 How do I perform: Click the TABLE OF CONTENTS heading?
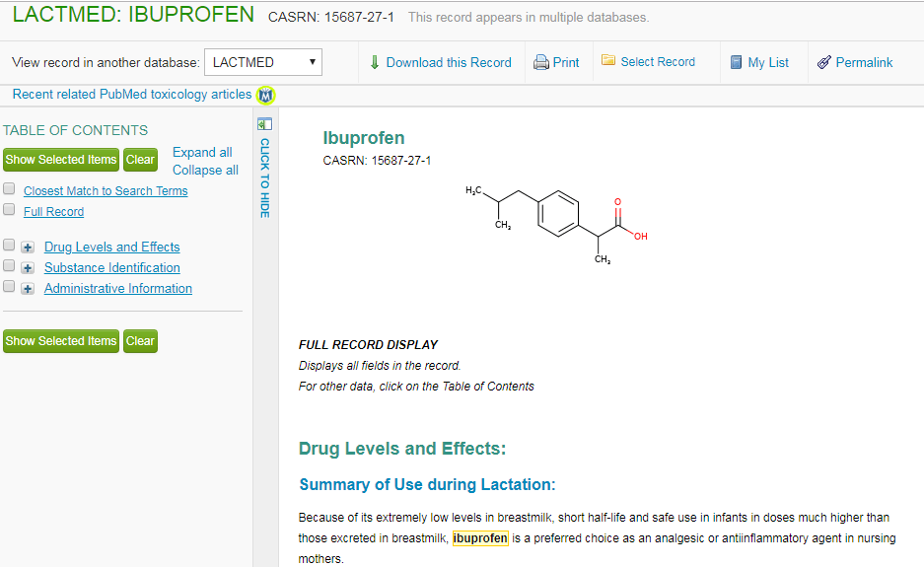click(75, 130)
